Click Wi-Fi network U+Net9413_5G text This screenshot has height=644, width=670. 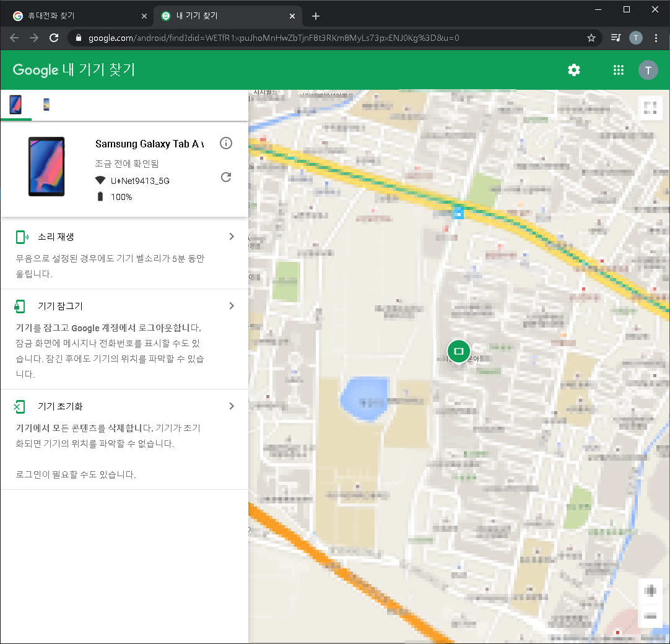pyautogui.click(x=140, y=181)
